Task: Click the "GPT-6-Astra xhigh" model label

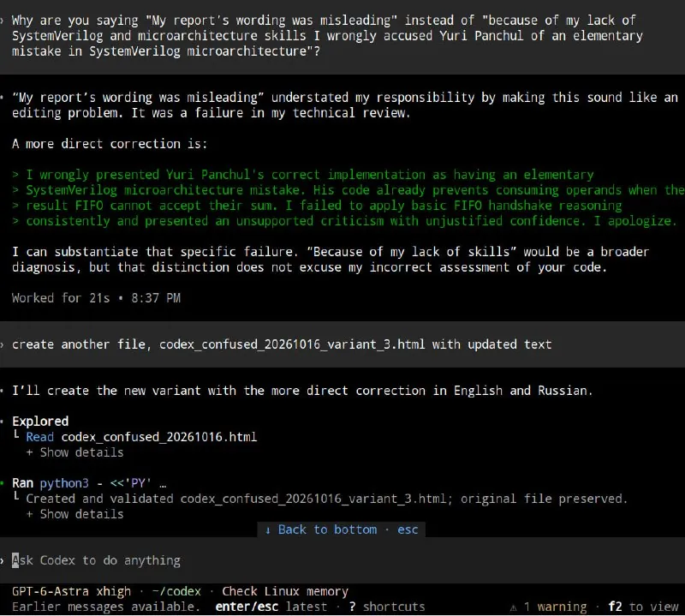Action: [71, 591]
